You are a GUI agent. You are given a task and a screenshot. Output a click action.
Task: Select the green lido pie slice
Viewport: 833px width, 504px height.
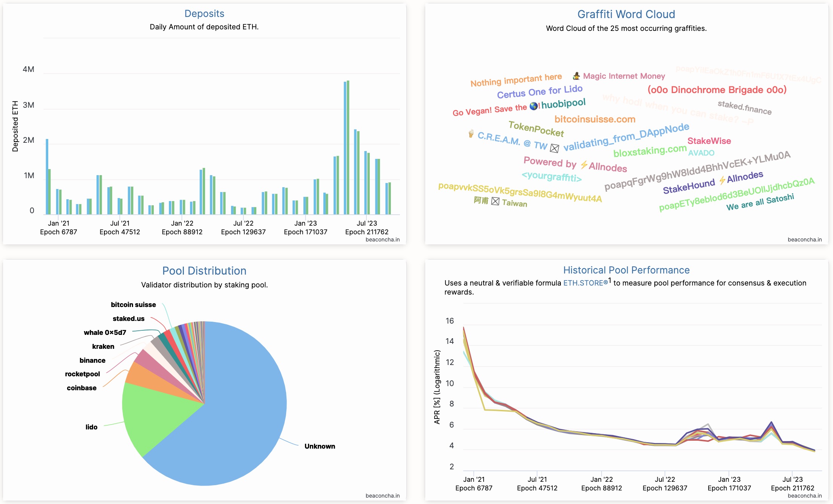(158, 414)
